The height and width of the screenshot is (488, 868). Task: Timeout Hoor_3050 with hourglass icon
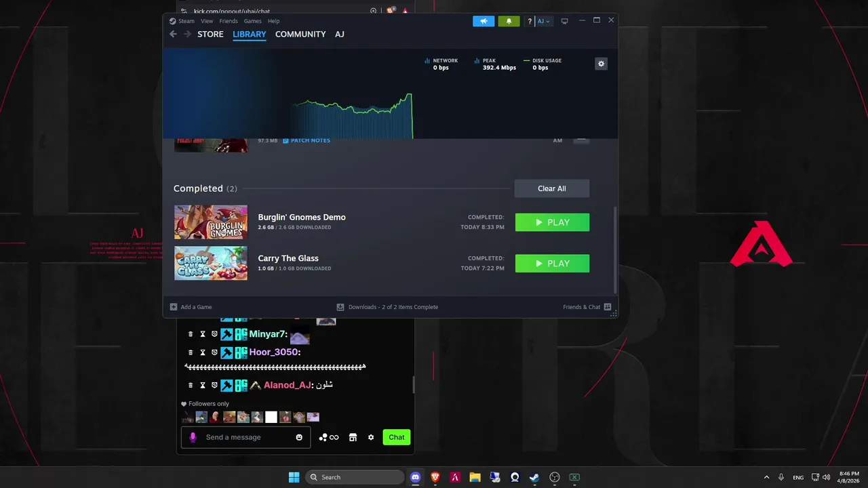click(x=202, y=352)
